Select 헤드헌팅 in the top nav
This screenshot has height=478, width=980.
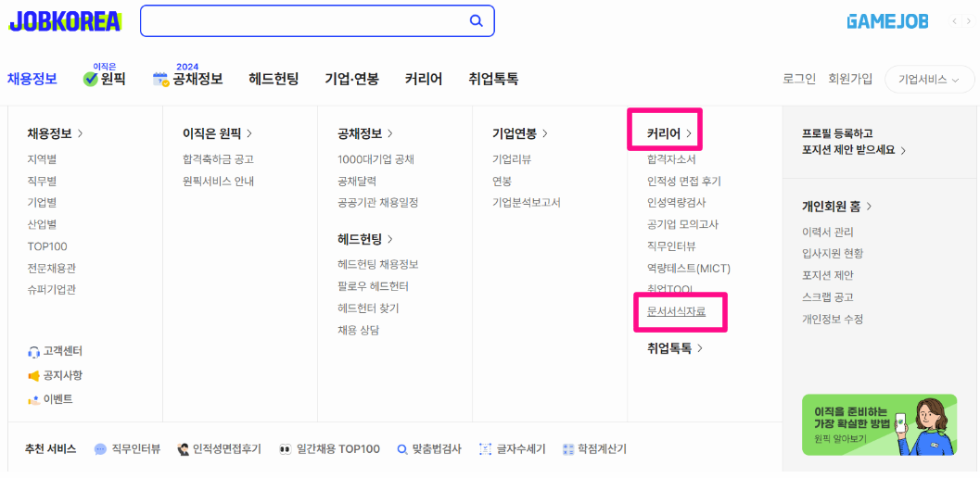click(274, 80)
